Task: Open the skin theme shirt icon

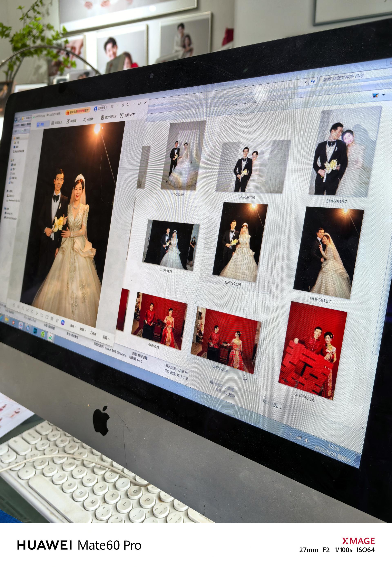Action: coord(112,106)
